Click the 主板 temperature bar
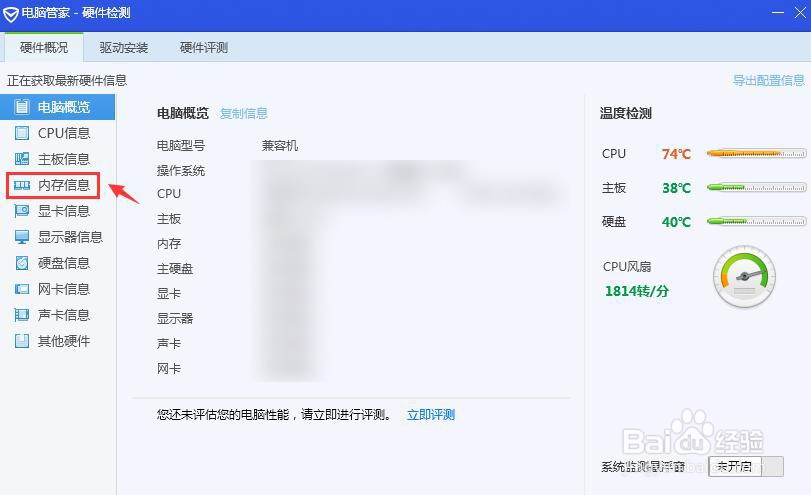The height and width of the screenshot is (495, 811). point(756,187)
